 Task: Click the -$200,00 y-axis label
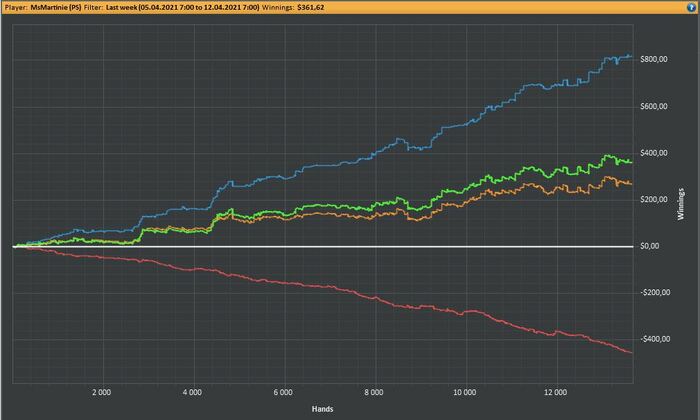(655, 292)
